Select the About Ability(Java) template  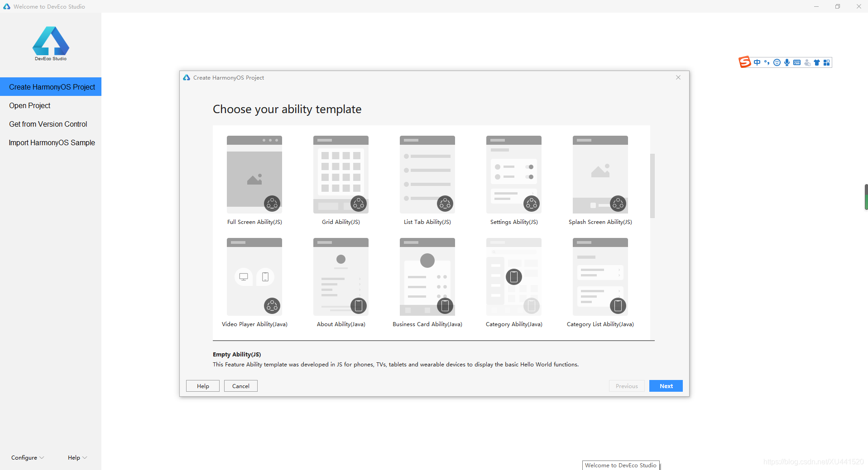(x=341, y=277)
